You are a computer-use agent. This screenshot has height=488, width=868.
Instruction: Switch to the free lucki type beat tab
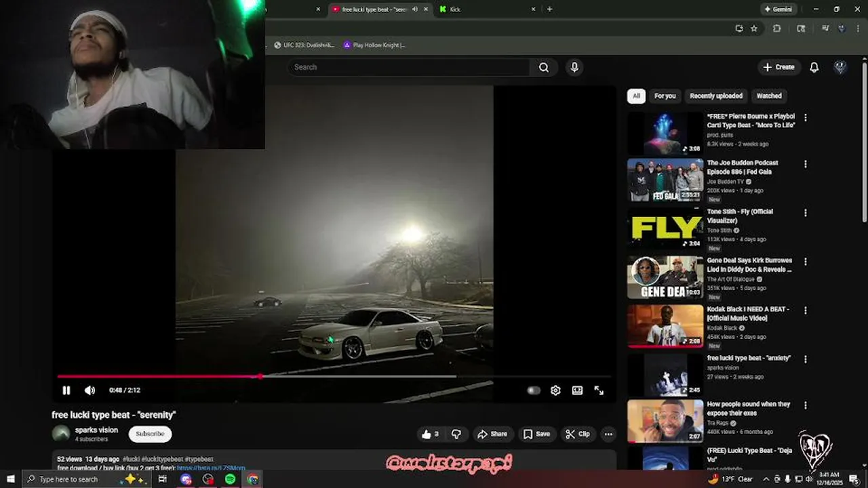[x=380, y=9]
